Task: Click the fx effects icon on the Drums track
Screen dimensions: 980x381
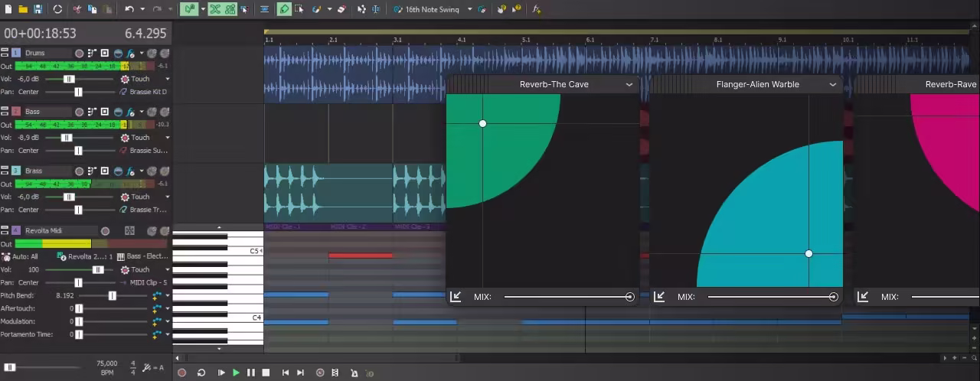Action: click(x=130, y=53)
